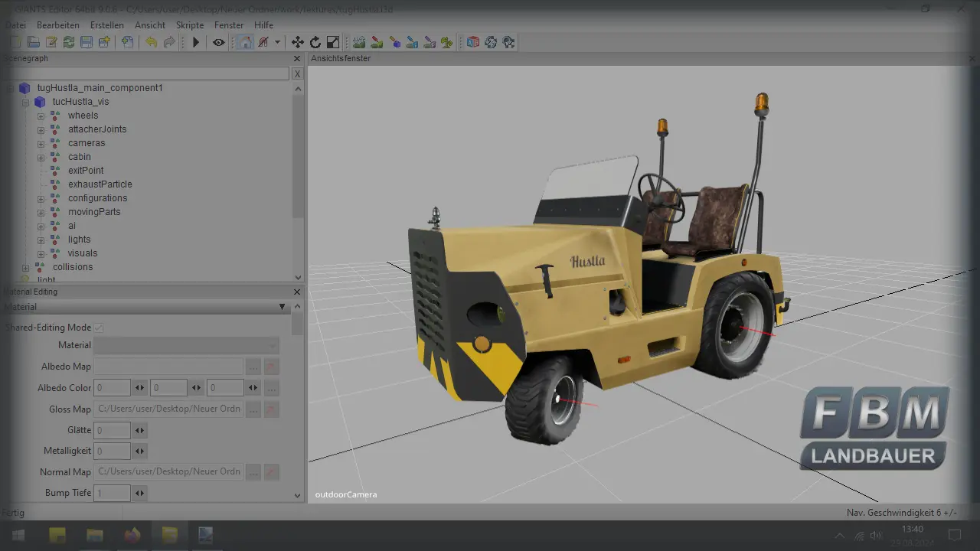
Task: Close the Scenegraph panel
Action: point(297,59)
